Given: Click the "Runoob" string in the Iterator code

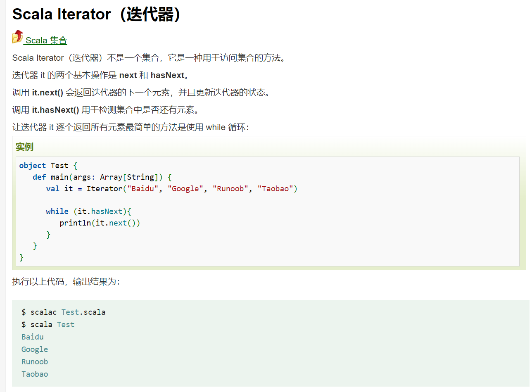Looking at the screenshot, I should pyautogui.click(x=230, y=189).
